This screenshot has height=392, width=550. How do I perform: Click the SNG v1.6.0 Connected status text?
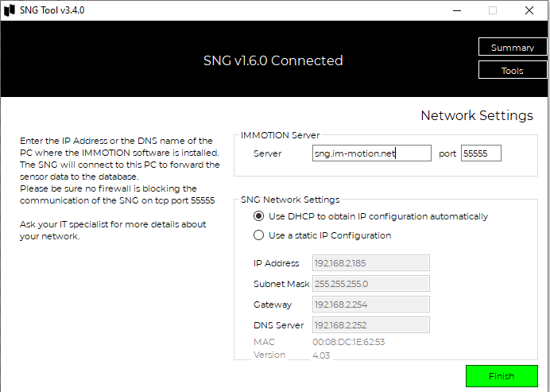point(273,60)
